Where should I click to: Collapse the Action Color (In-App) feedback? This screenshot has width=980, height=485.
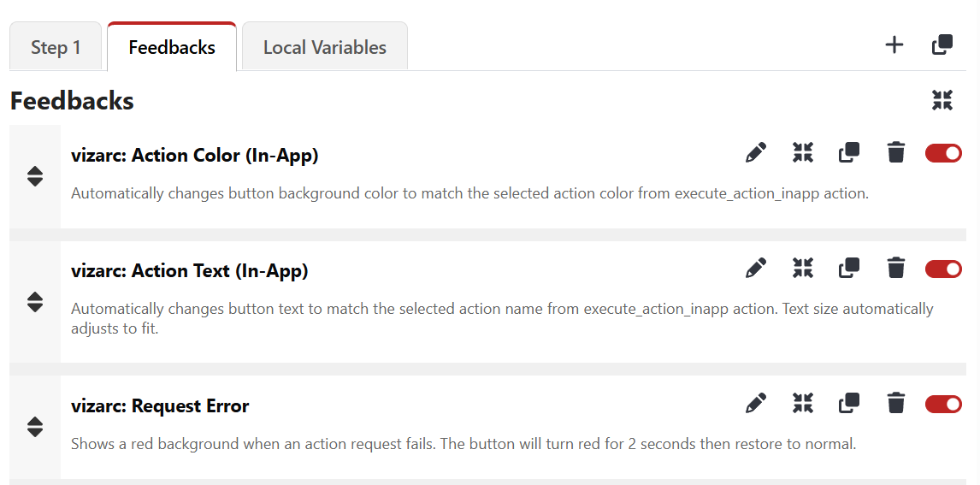803,153
